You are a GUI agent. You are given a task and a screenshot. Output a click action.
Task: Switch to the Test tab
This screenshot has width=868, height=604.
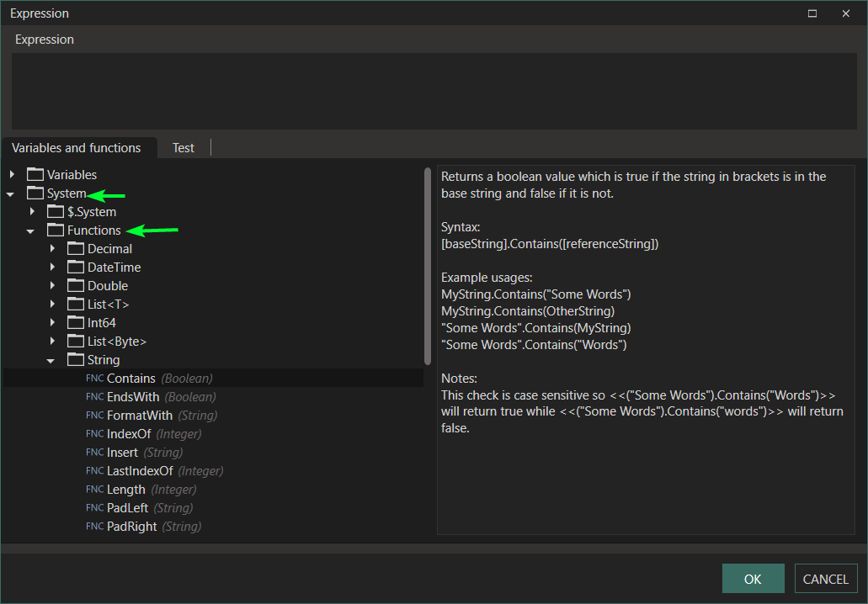[x=184, y=148]
